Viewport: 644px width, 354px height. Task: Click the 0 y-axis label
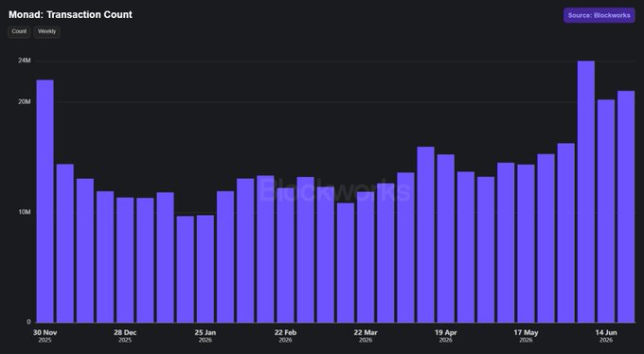click(28, 322)
